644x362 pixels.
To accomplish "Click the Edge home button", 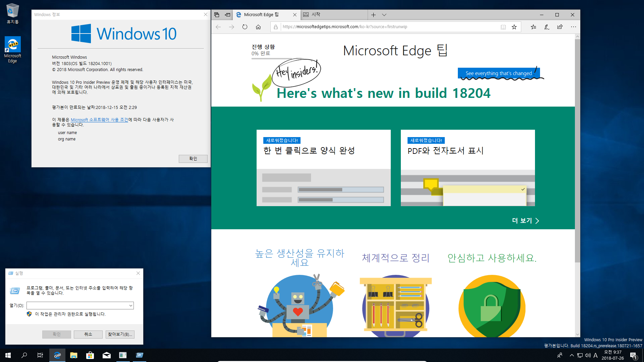I will coord(259,26).
